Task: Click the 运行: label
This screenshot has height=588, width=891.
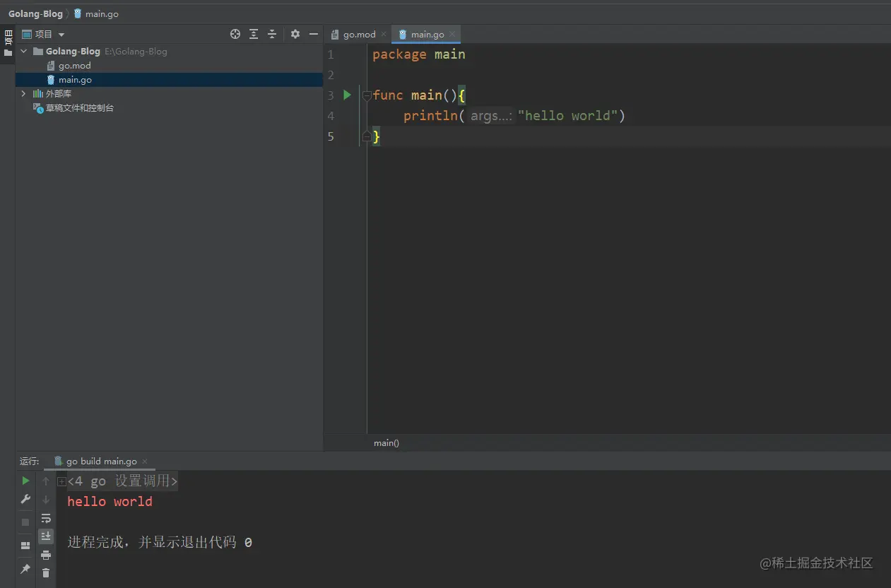Action: pyautogui.click(x=30, y=461)
